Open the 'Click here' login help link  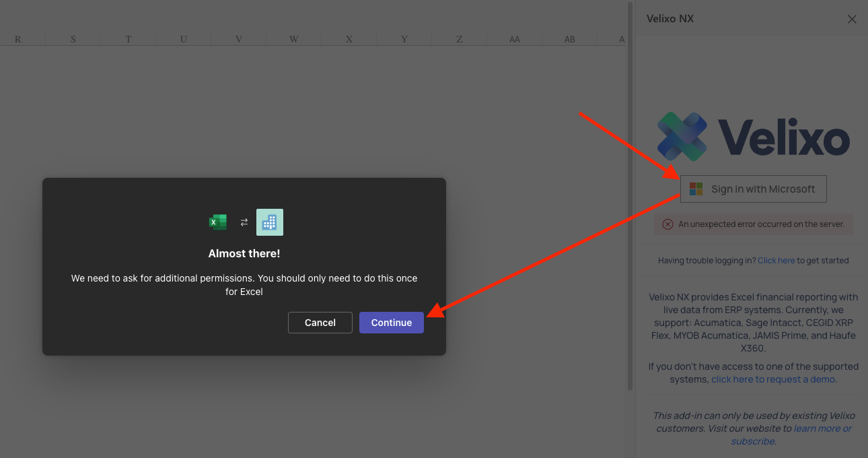pyautogui.click(x=776, y=261)
